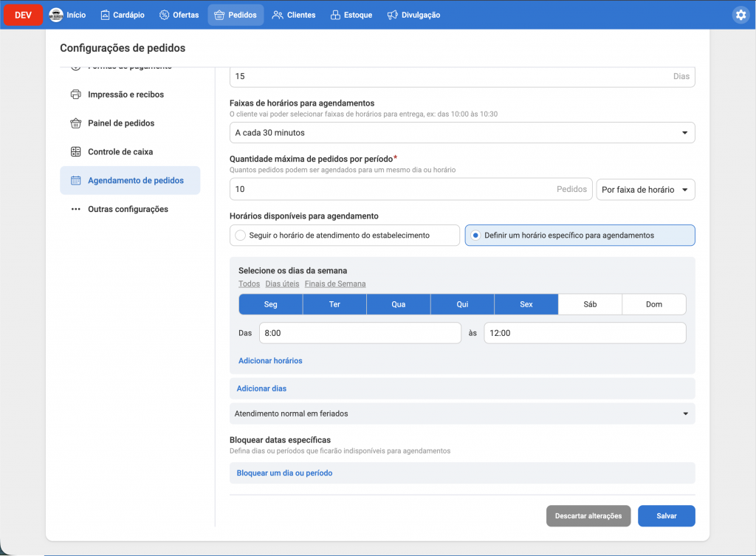This screenshot has height=556, width=756.
Task: Open the settings gear icon
Action: (x=740, y=14)
